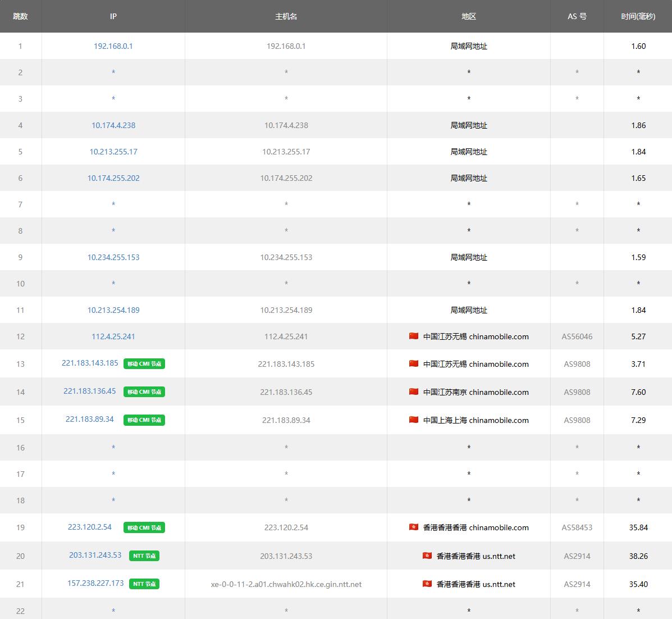Click China flag icon on hop 13
672x619 pixels.
[x=414, y=363]
